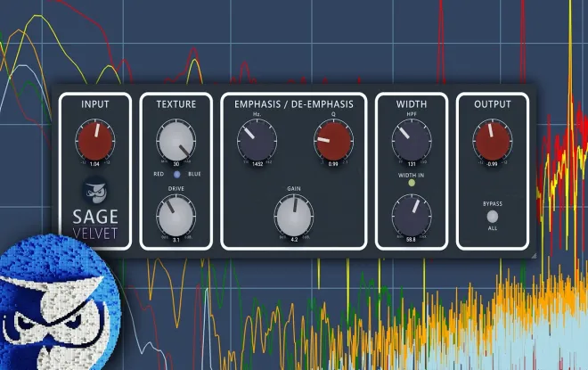Click the Input value 1.04

point(94,164)
